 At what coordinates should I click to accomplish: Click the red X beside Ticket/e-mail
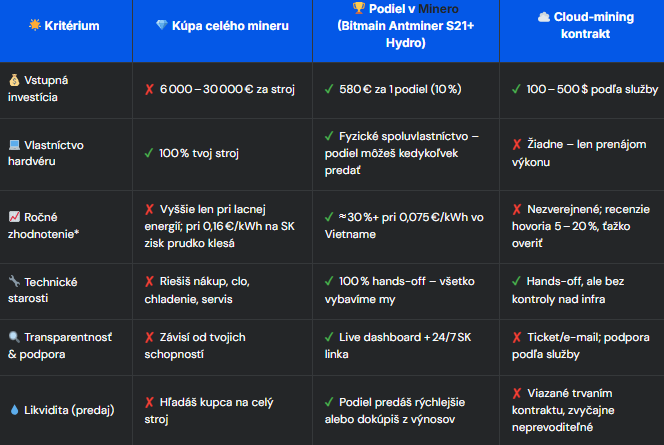[x=517, y=338]
